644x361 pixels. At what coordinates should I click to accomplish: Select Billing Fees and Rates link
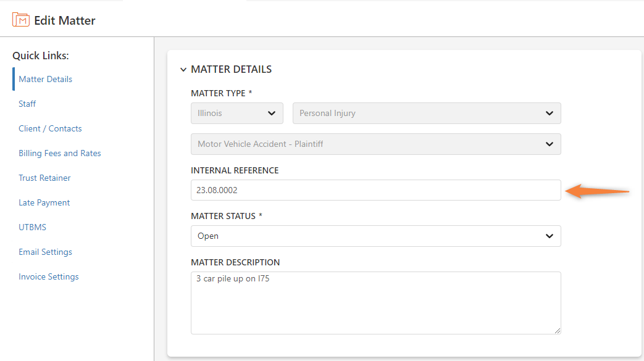point(59,153)
